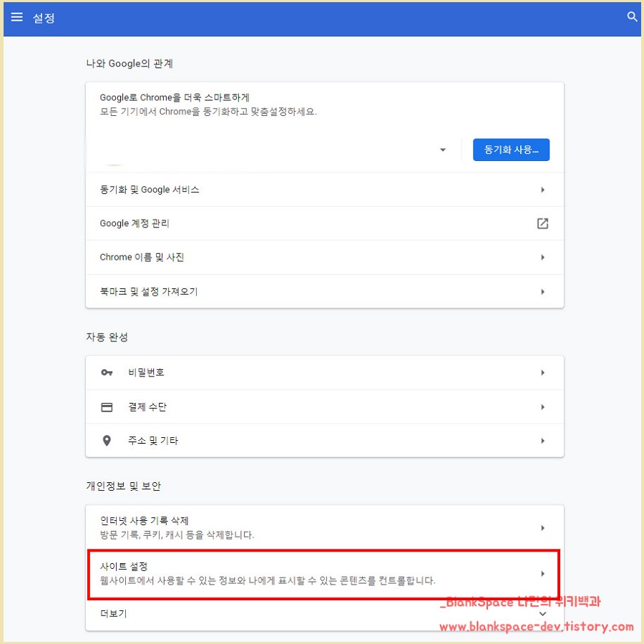Click the 웹사이트에서 사용할 수 있는 정보 description
The height and width of the screenshot is (644, 644).
point(268,581)
